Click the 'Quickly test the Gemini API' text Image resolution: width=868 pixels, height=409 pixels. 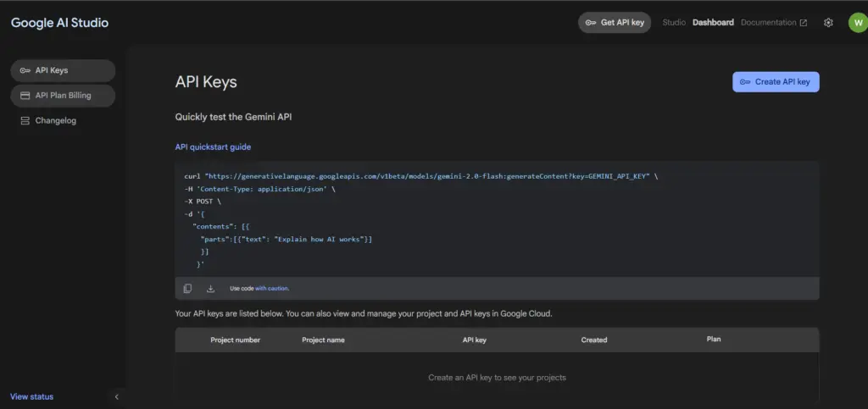tap(234, 117)
